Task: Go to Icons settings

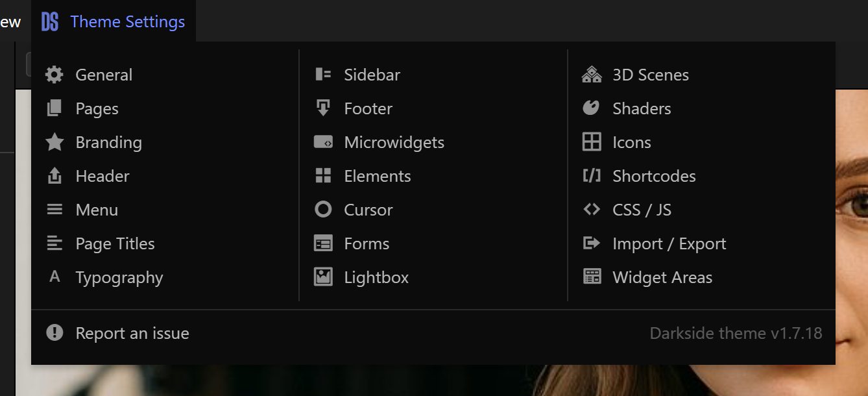Action: [632, 142]
